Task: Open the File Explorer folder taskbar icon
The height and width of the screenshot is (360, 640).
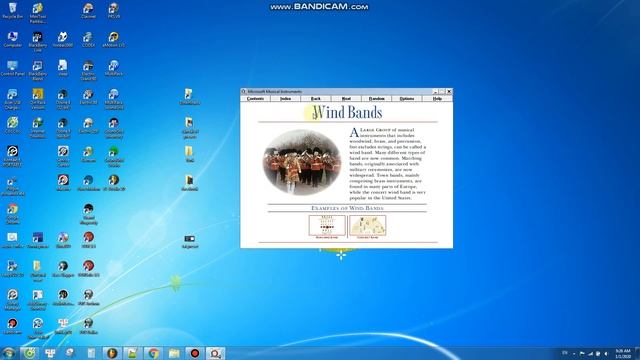Action: click(x=174, y=353)
